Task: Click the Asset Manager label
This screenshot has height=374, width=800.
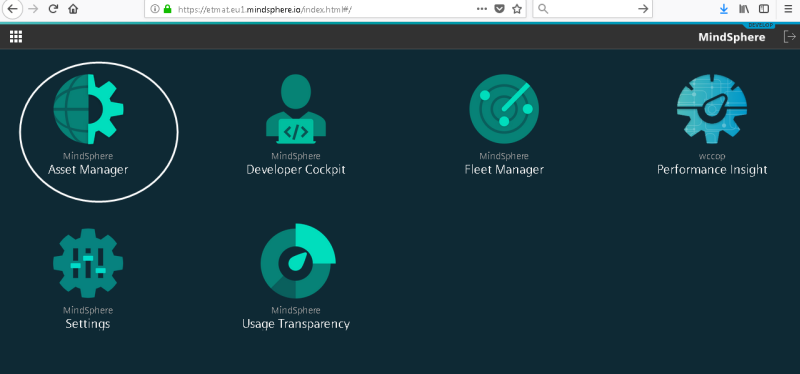Action: (x=88, y=169)
